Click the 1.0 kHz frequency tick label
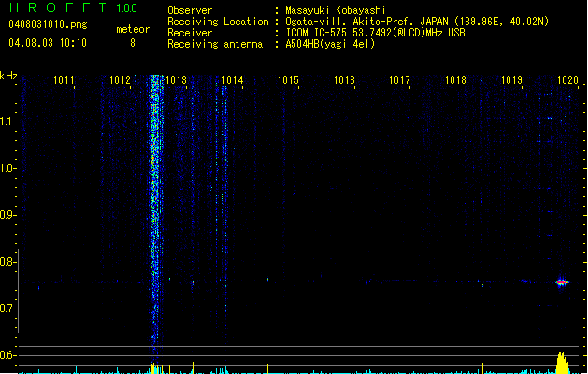The image size is (588, 374). click(7, 168)
